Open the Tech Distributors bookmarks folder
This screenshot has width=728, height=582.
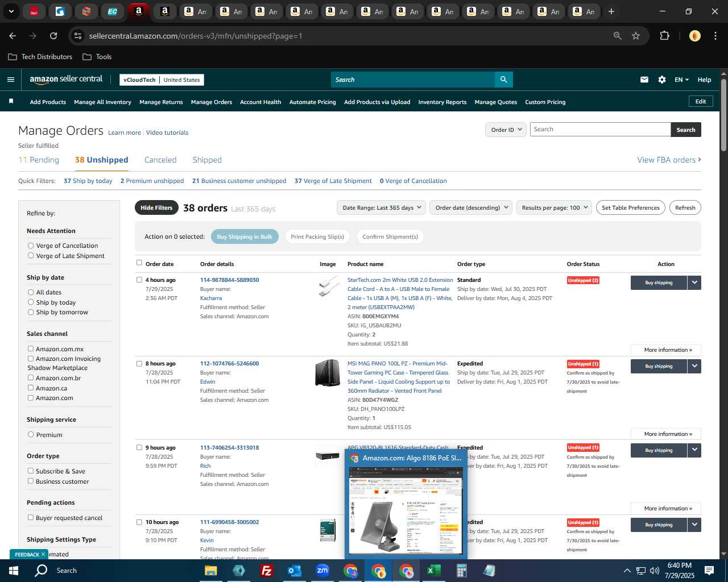click(x=40, y=57)
